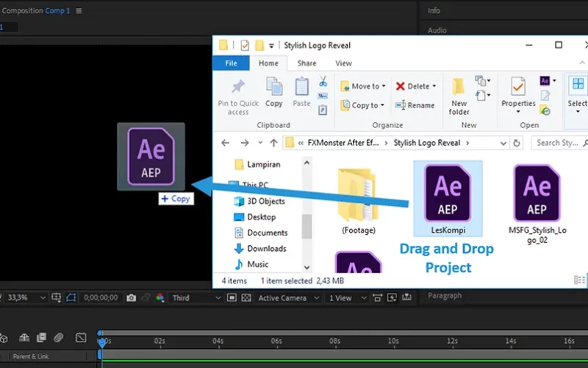
Task: Open the Active Camera dropdown
Action: [289, 298]
